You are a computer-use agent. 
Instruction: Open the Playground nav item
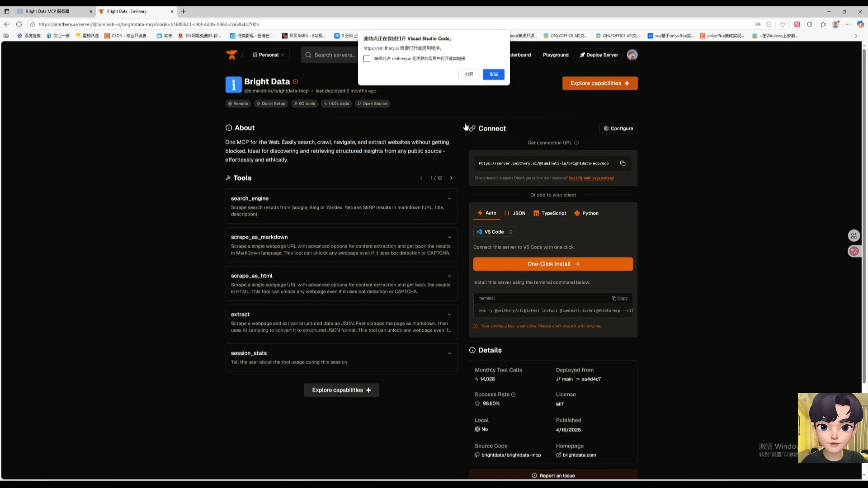556,55
